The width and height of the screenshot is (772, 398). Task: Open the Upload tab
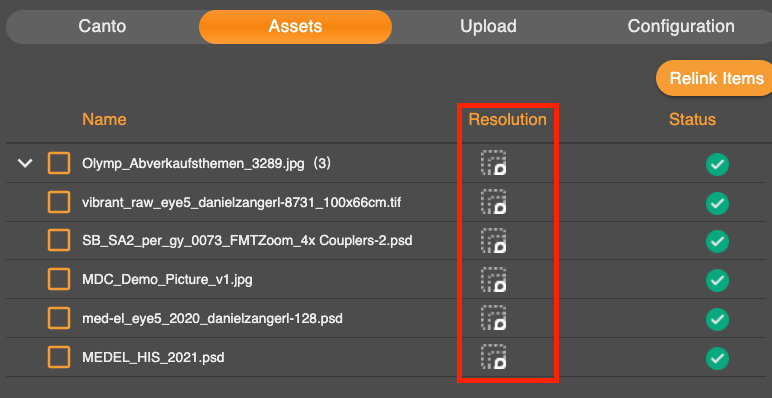(488, 26)
